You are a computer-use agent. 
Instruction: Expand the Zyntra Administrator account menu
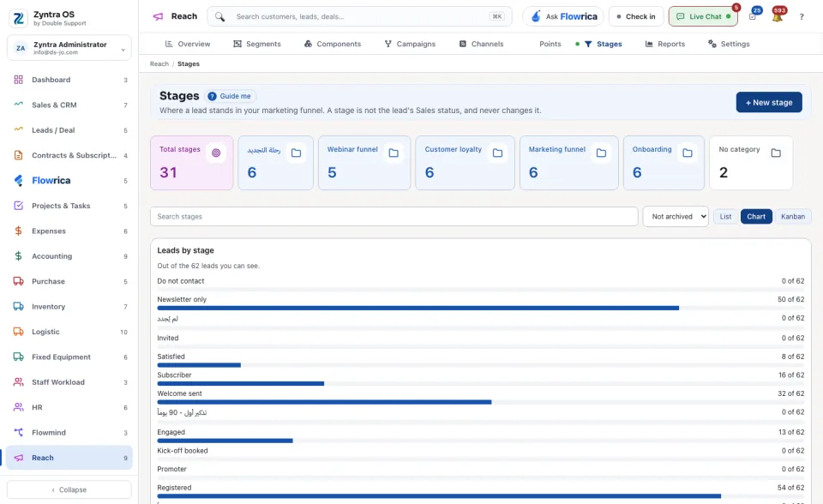69,48
